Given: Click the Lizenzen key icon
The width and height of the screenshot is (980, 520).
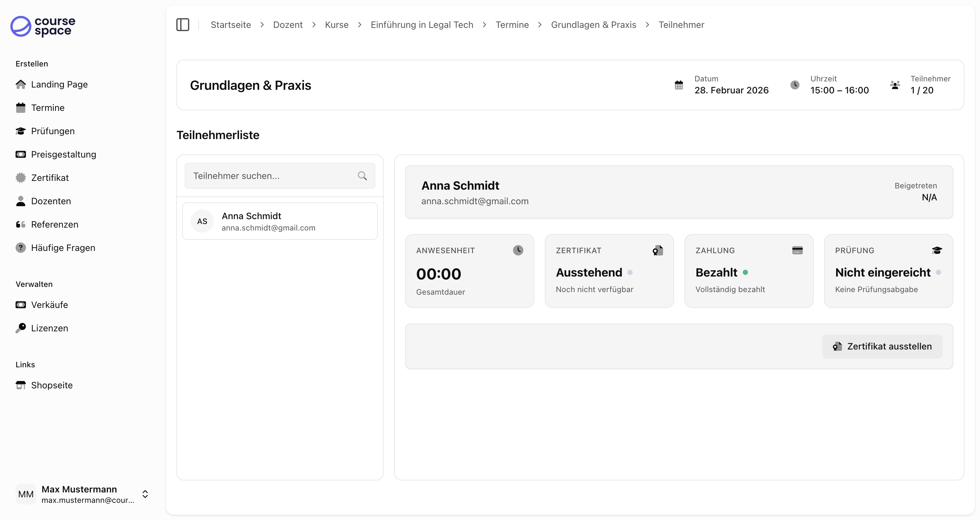Looking at the screenshot, I should click(x=20, y=328).
